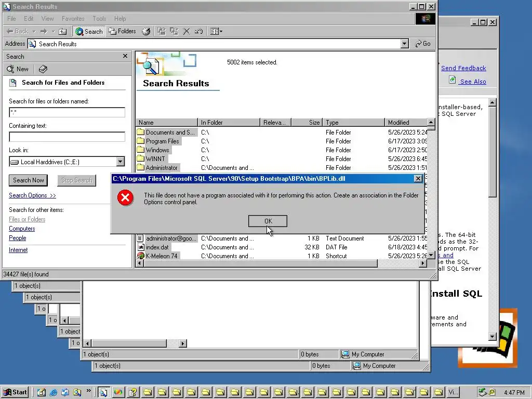Toggle the Search pane toolbar button
The width and height of the screenshot is (532, 399).
89,31
